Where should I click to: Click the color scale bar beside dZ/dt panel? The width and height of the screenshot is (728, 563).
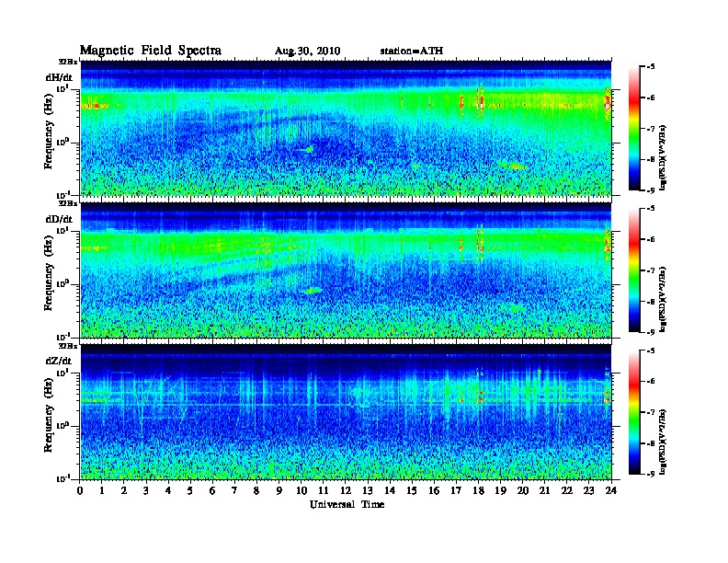pyautogui.click(x=634, y=412)
